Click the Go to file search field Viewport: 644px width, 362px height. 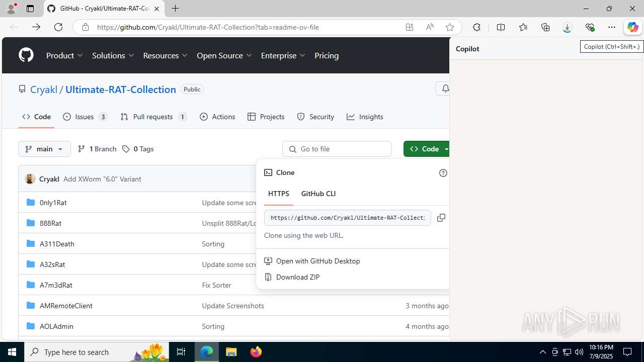[337, 149]
